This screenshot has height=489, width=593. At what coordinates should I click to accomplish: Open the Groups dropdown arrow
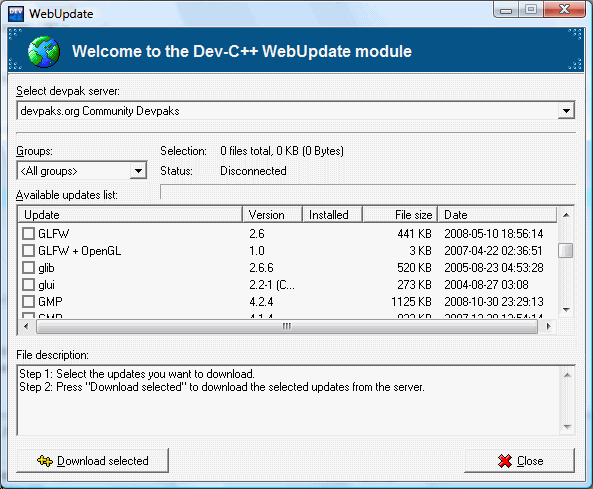pos(138,171)
